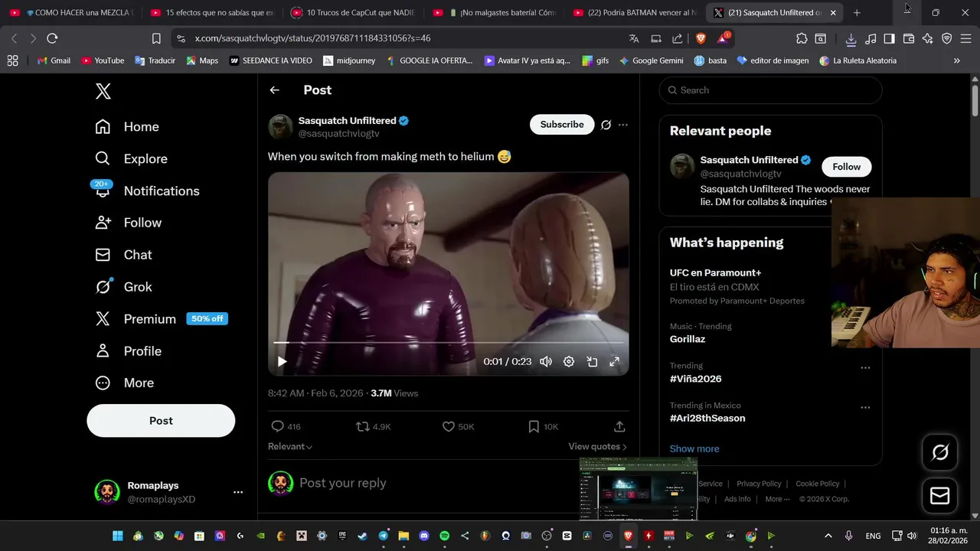Image resolution: width=980 pixels, height=551 pixels.
Task: Click Show more trends link
Action: point(694,449)
